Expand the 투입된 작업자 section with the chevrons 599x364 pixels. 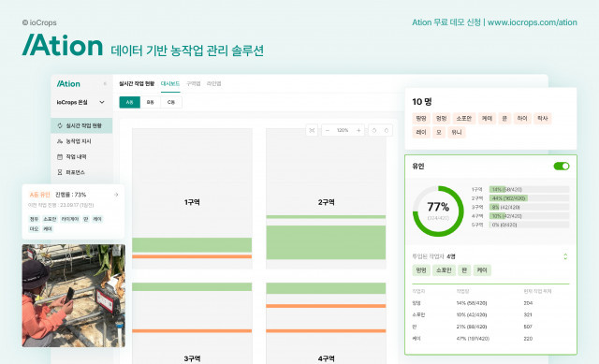(x=565, y=256)
